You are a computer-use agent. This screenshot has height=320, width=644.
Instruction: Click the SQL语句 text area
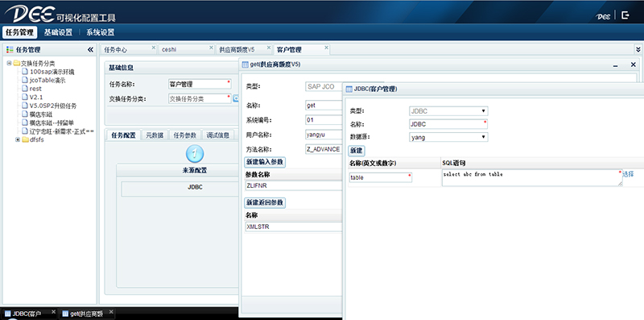point(532,178)
